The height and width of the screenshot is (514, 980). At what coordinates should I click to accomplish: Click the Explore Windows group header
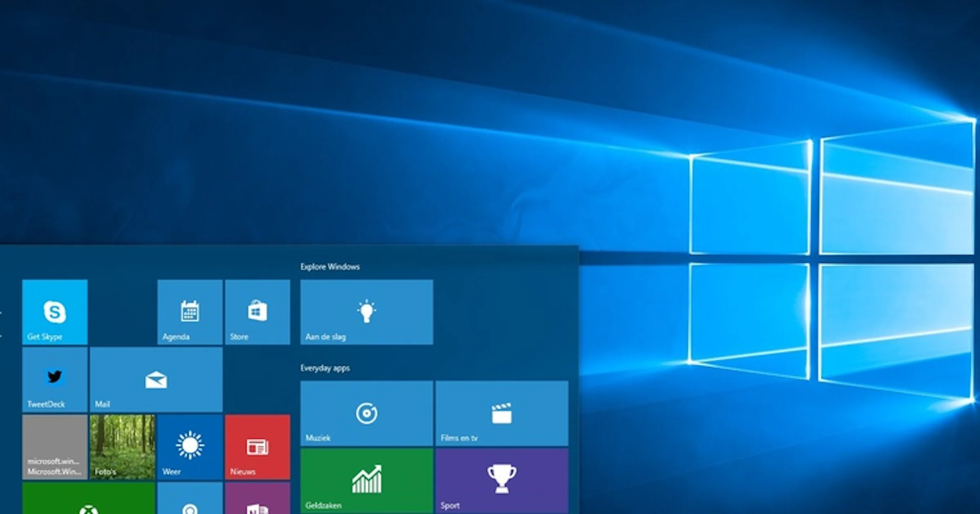(x=330, y=267)
